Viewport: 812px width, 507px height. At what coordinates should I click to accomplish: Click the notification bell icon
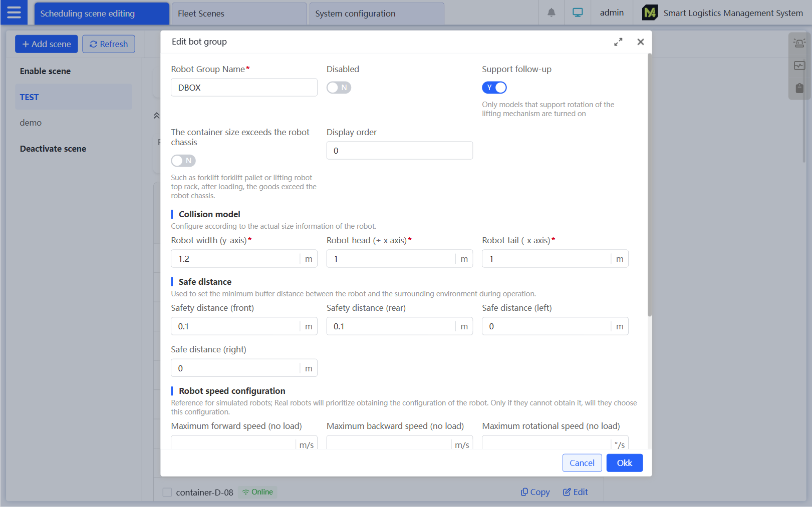click(x=551, y=13)
